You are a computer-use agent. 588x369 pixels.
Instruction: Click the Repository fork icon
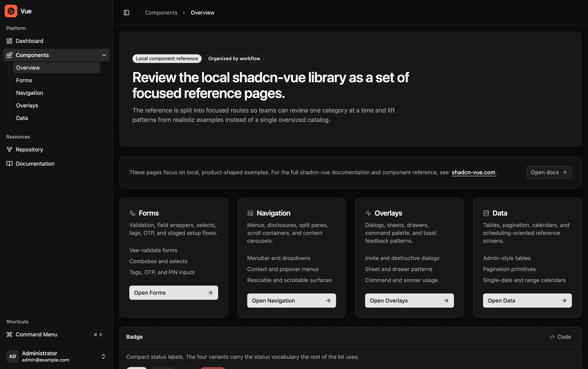pyautogui.click(x=9, y=150)
